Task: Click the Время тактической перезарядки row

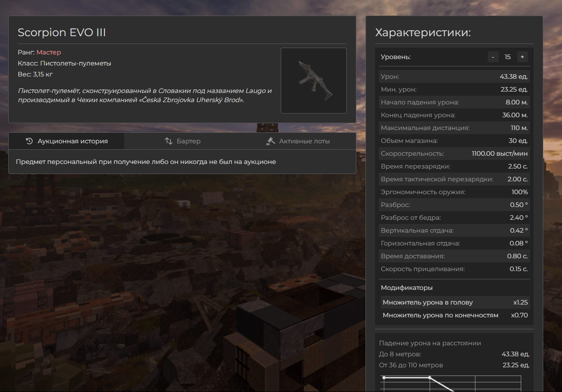Action: [454, 179]
